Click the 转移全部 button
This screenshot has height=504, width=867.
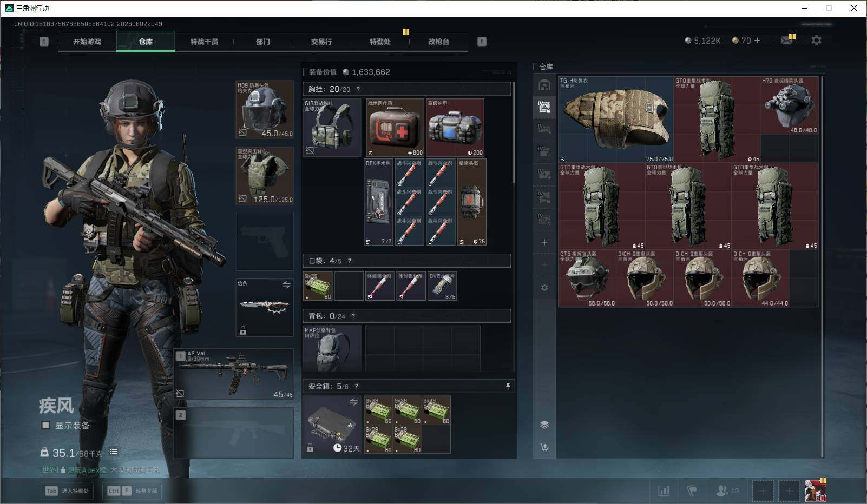click(132, 491)
